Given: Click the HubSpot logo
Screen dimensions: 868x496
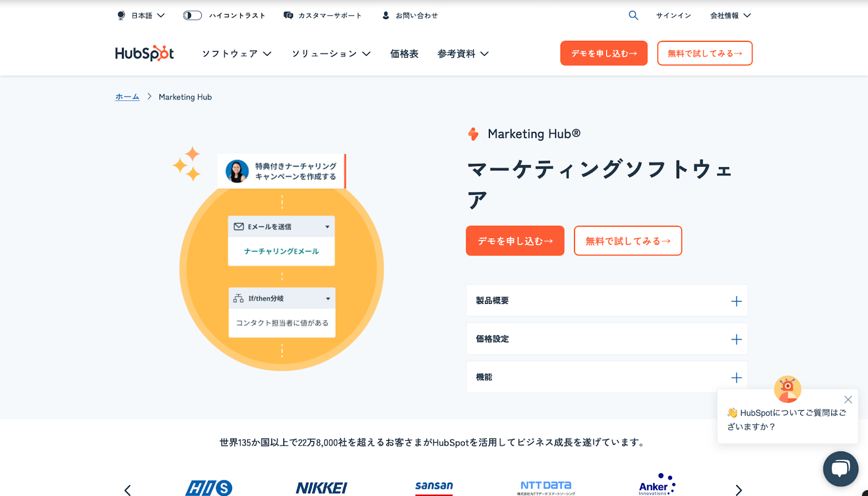Looking at the screenshot, I should tap(144, 53).
